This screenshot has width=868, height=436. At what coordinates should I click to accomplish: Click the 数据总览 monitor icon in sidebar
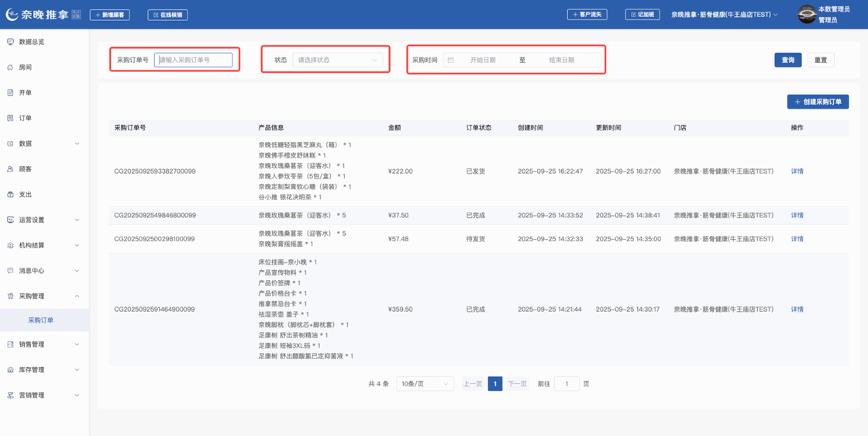[x=10, y=42]
